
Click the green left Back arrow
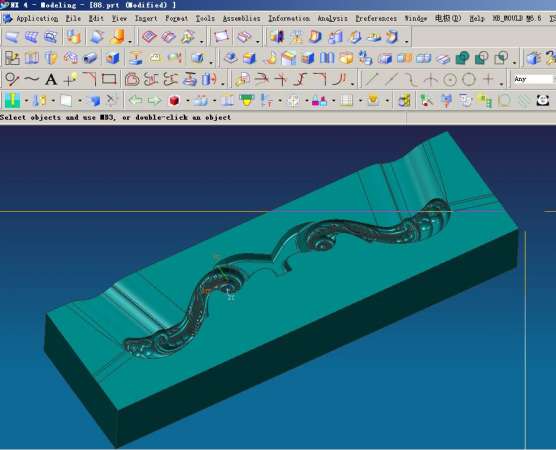click(135, 101)
